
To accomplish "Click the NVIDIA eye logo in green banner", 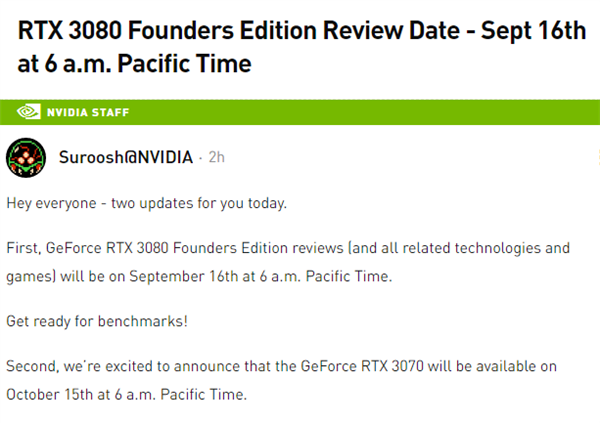I will pyautogui.click(x=30, y=112).
